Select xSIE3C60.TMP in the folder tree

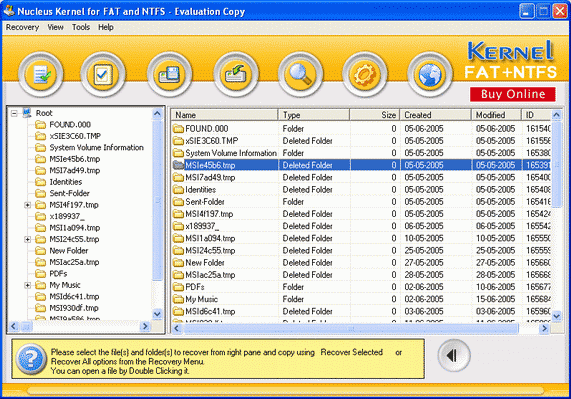click(x=75, y=136)
